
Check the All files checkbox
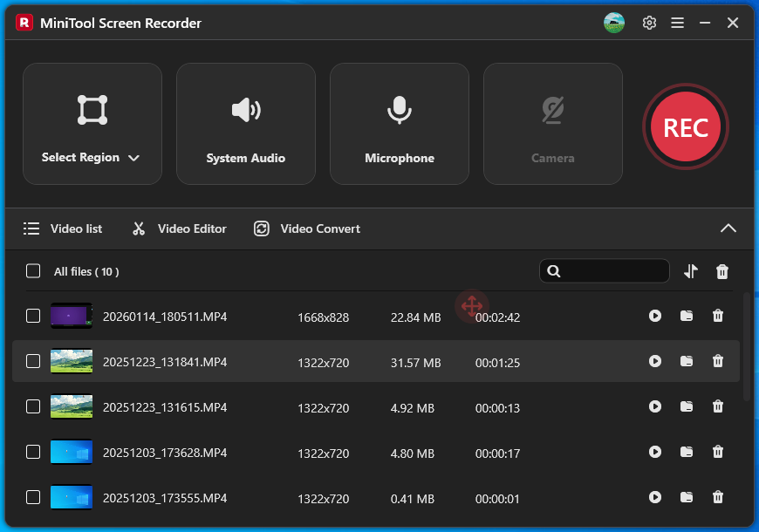[x=32, y=270]
